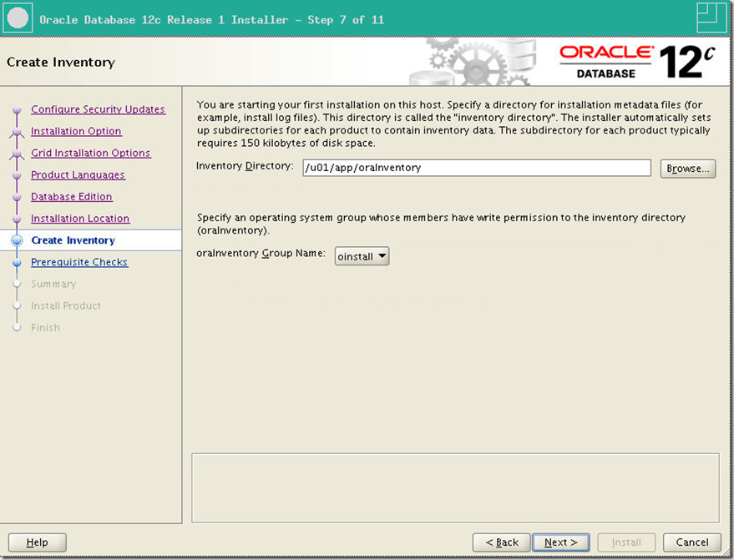Click the Summary step label
The width and height of the screenshot is (734, 560).
[53, 284]
